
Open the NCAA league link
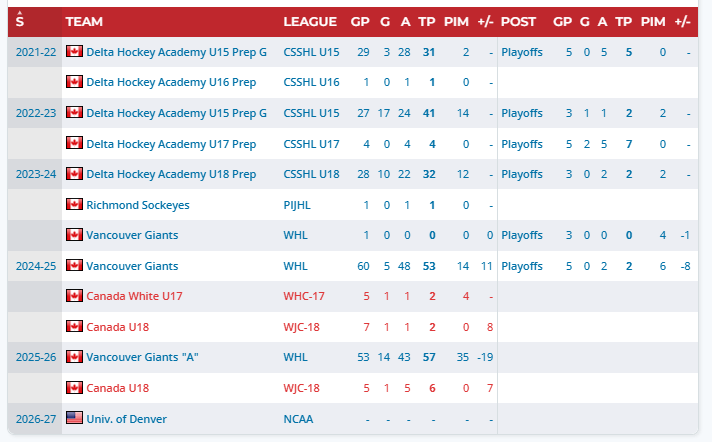[x=298, y=419]
